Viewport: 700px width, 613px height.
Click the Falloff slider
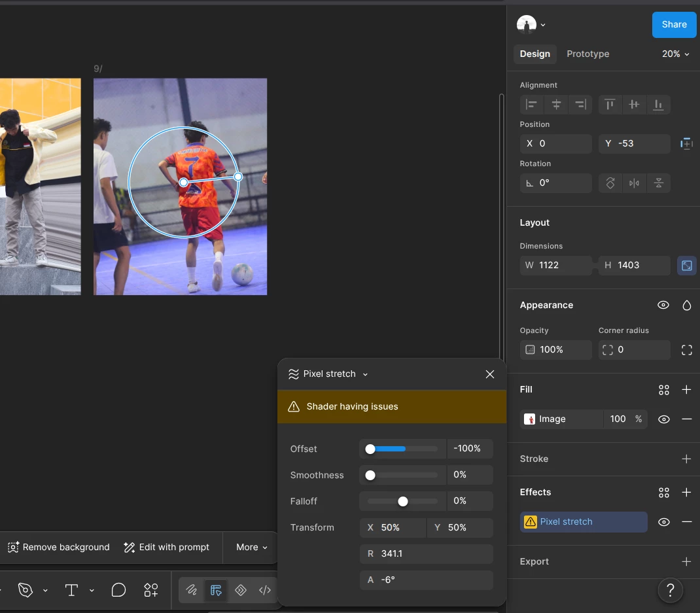403,501
